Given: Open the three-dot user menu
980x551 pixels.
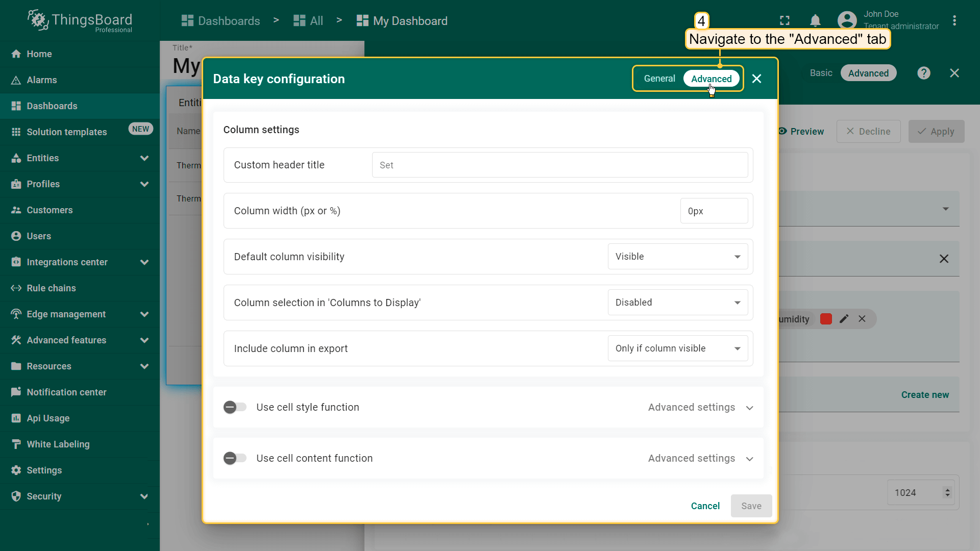Looking at the screenshot, I should coord(954,21).
